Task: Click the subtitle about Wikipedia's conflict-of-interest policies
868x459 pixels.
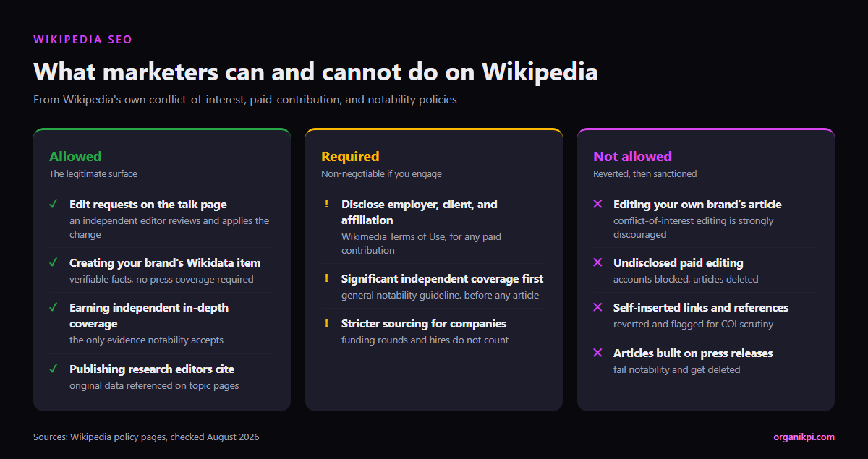Action: point(245,100)
